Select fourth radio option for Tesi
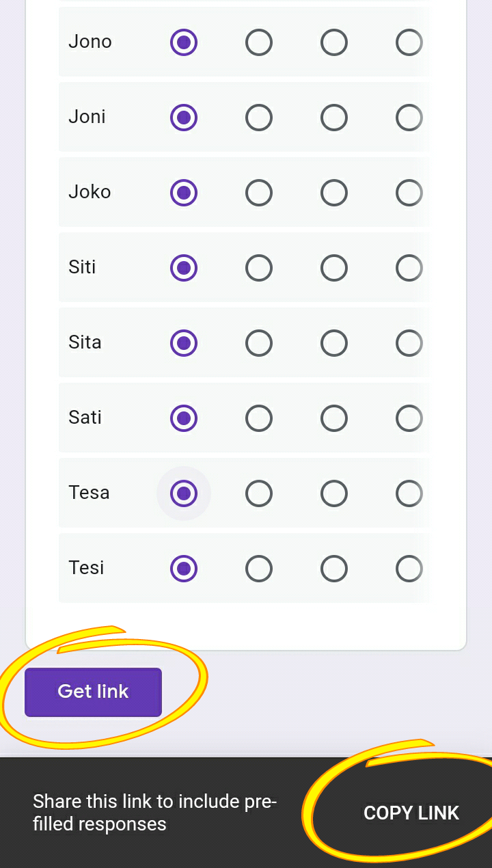The image size is (492, 868). [x=409, y=569]
